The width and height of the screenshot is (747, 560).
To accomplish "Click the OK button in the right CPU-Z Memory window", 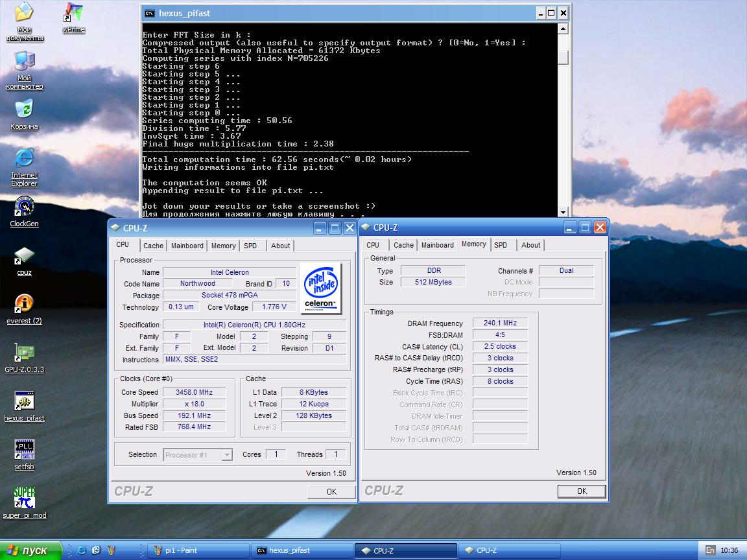I will [582, 491].
